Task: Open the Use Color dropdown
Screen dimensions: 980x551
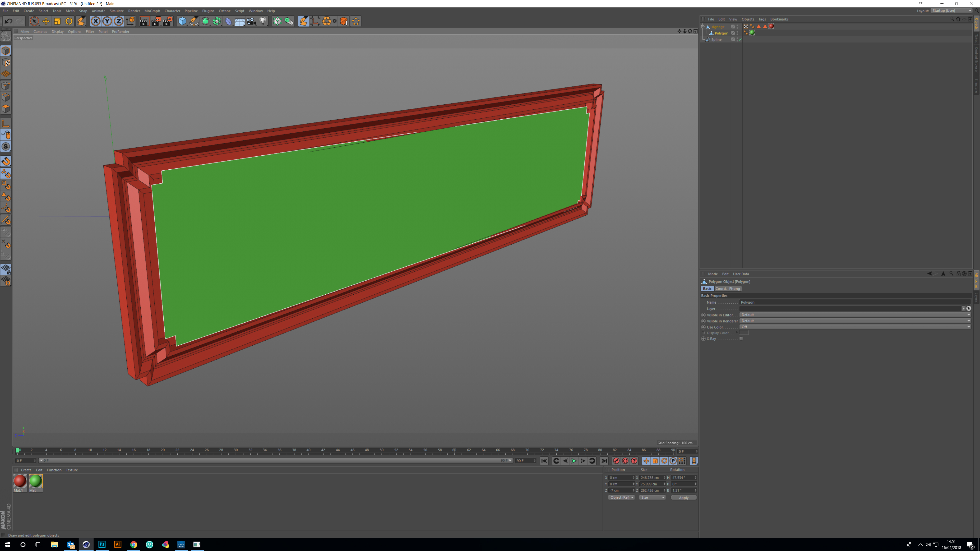Action: (x=854, y=327)
